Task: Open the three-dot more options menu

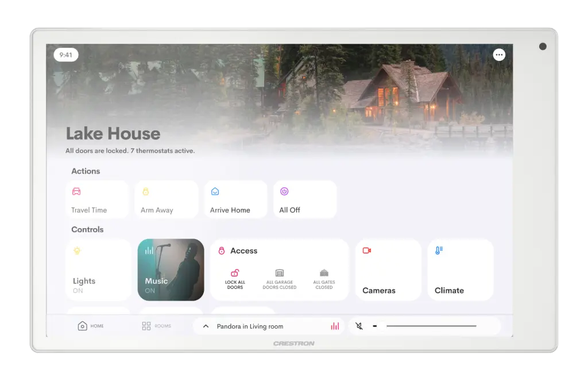Action: [499, 55]
